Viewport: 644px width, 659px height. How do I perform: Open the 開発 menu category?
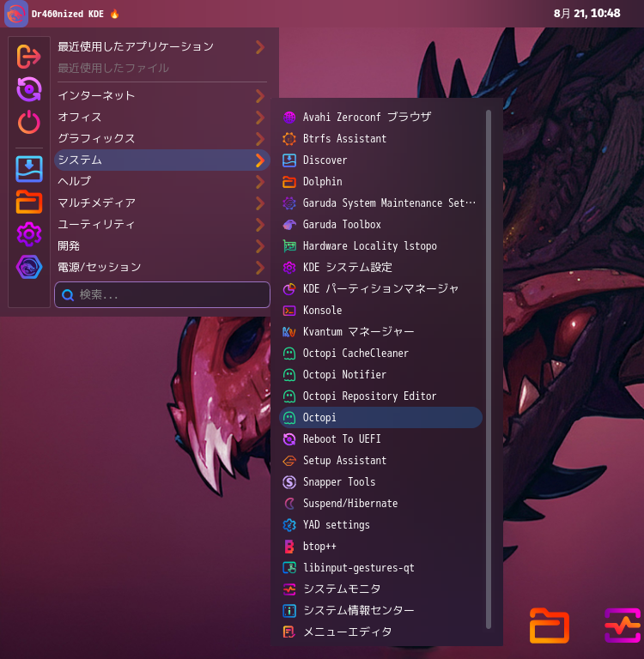(x=162, y=246)
